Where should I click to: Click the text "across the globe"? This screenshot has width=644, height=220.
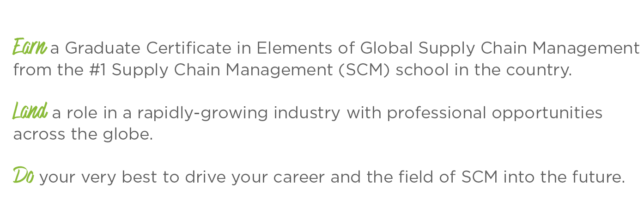pos(83,135)
